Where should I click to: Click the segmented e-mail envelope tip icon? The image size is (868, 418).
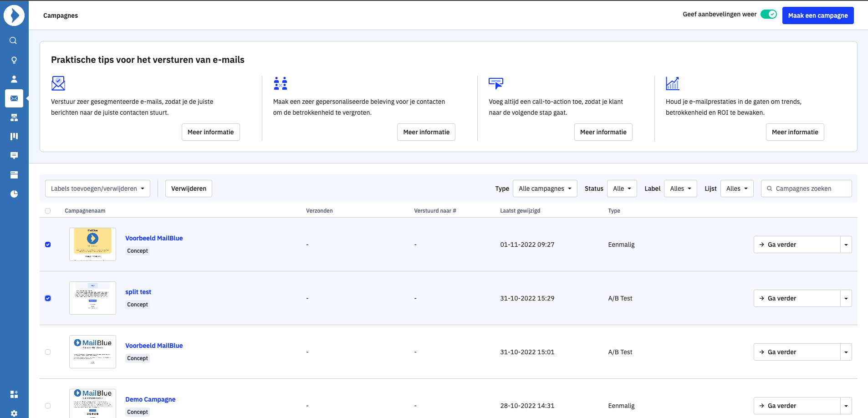point(58,83)
